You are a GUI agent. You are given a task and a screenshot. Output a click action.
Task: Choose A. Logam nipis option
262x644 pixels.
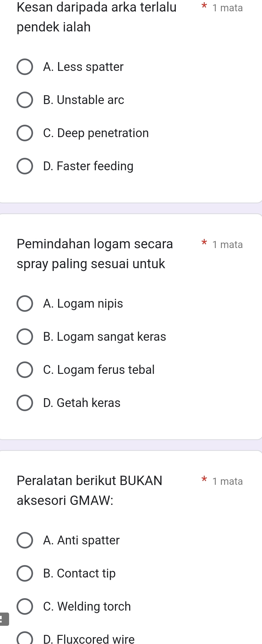[25, 304]
